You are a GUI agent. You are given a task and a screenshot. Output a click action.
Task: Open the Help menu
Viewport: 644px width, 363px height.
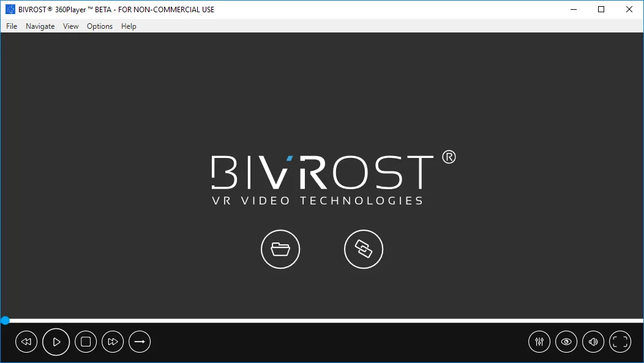point(129,26)
